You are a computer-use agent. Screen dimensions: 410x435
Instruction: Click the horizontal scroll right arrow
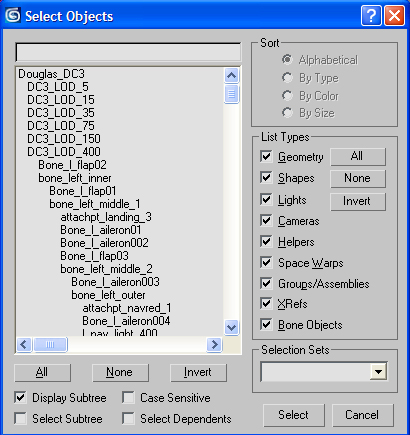click(214, 344)
